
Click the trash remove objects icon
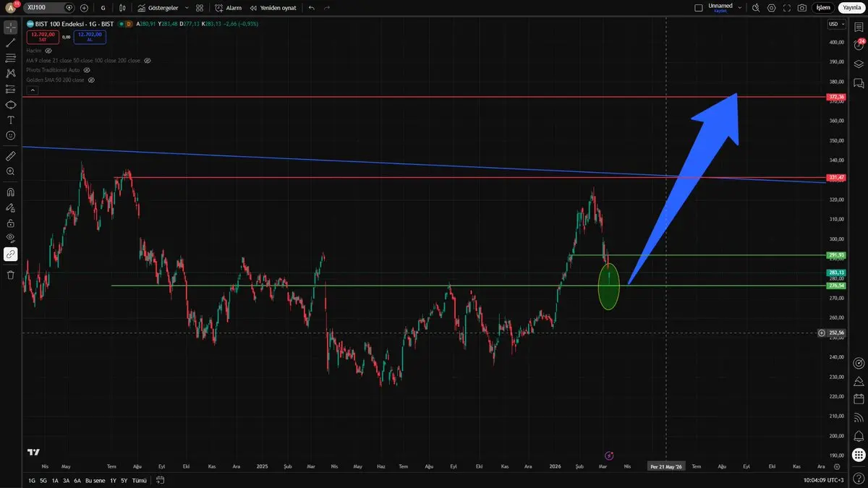click(11, 275)
